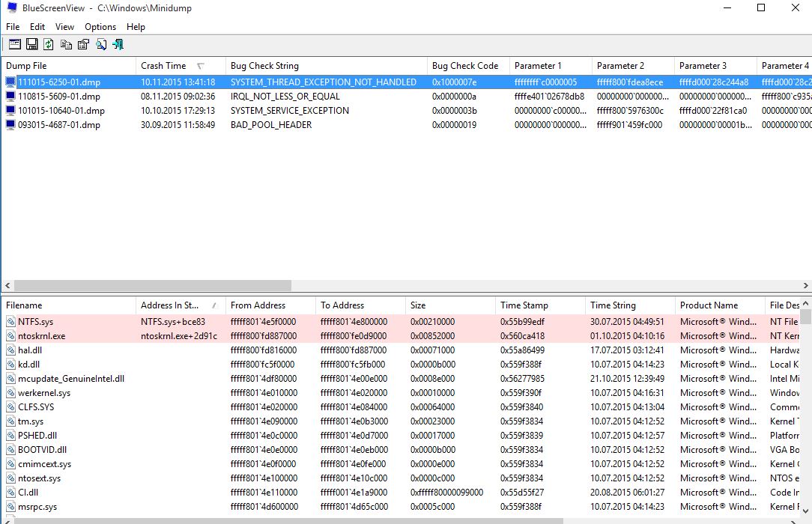The width and height of the screenshot is (812, 524).
Task: Sort drivers by the Filename column header
Action: [68, 305]
